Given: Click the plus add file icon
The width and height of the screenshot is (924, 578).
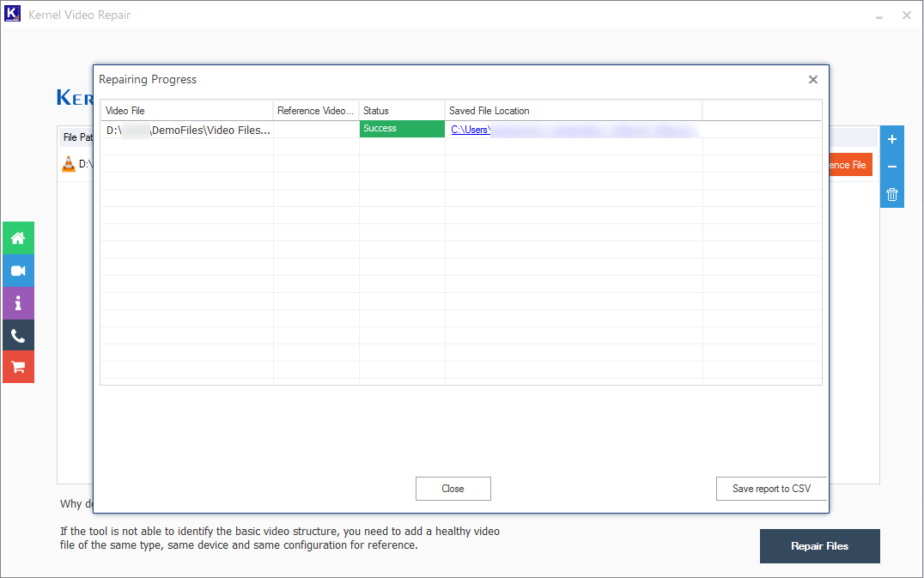Looking at the screenshot, I should [891, 140].
